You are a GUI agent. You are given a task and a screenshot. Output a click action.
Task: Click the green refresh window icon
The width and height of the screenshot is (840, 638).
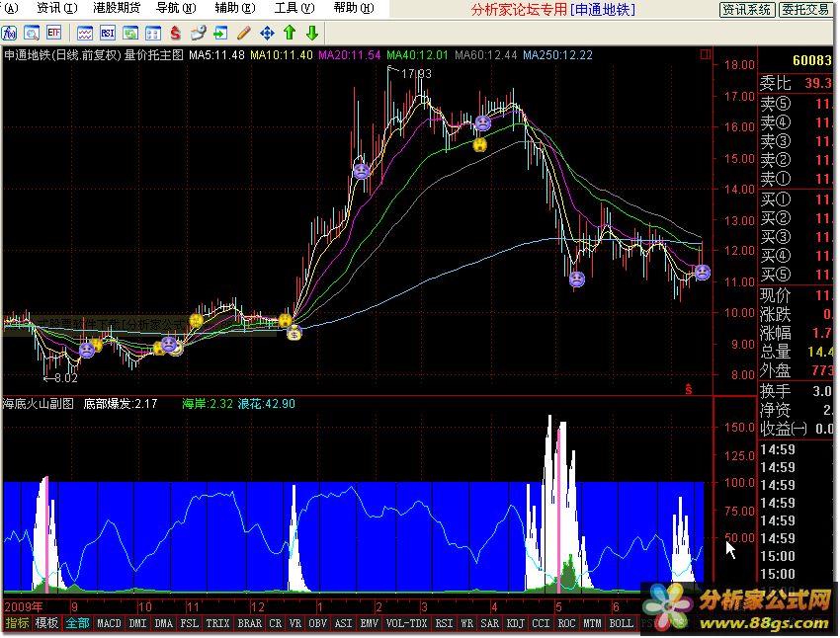point(130,34)
